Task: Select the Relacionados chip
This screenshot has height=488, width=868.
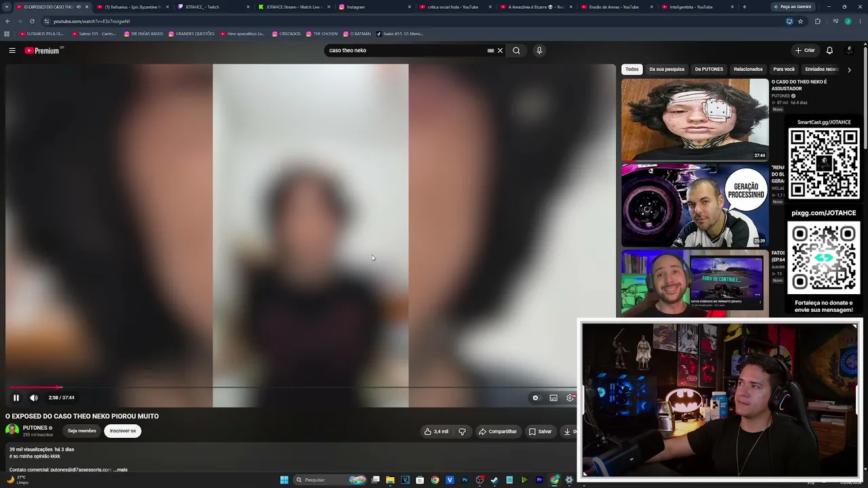Action: click(x=748, y=69)
